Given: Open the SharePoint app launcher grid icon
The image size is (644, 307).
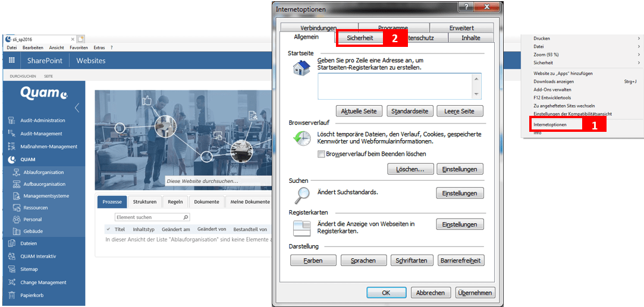Looking at the screenshot, I should [11, 61].
